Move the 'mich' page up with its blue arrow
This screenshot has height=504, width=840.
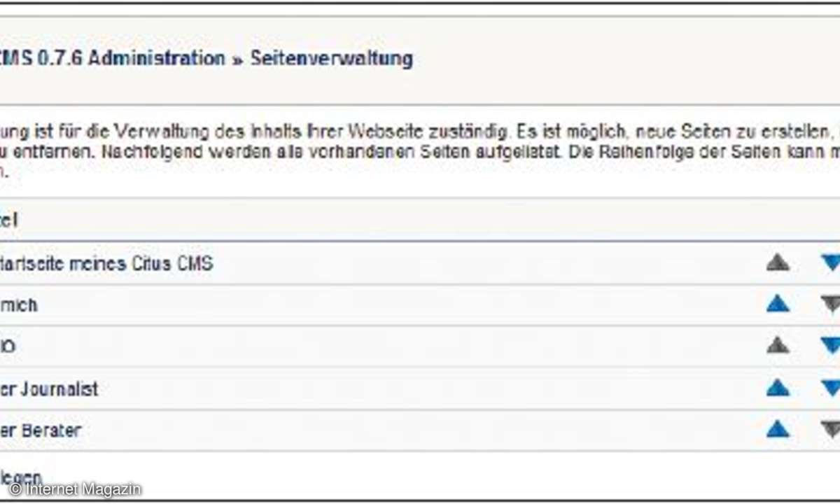(778, 304)
